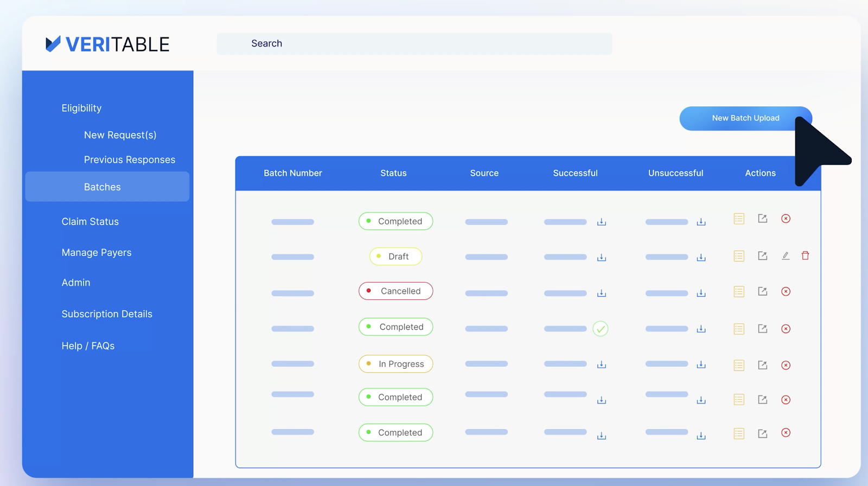The height and width of the screenshot is (486, 868).
Task: Click export icon in In Progress row
Action: pos(762,365)
